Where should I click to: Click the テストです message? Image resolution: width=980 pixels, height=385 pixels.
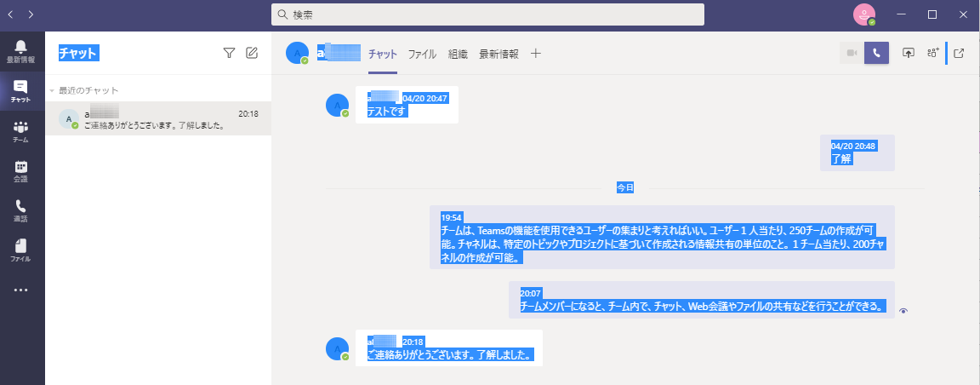[407, 105]
